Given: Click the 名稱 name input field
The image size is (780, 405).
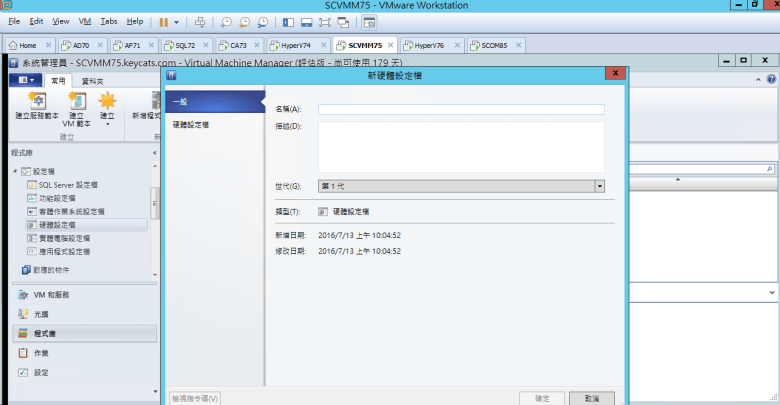Looking at the screenshot, I should 461,110.
